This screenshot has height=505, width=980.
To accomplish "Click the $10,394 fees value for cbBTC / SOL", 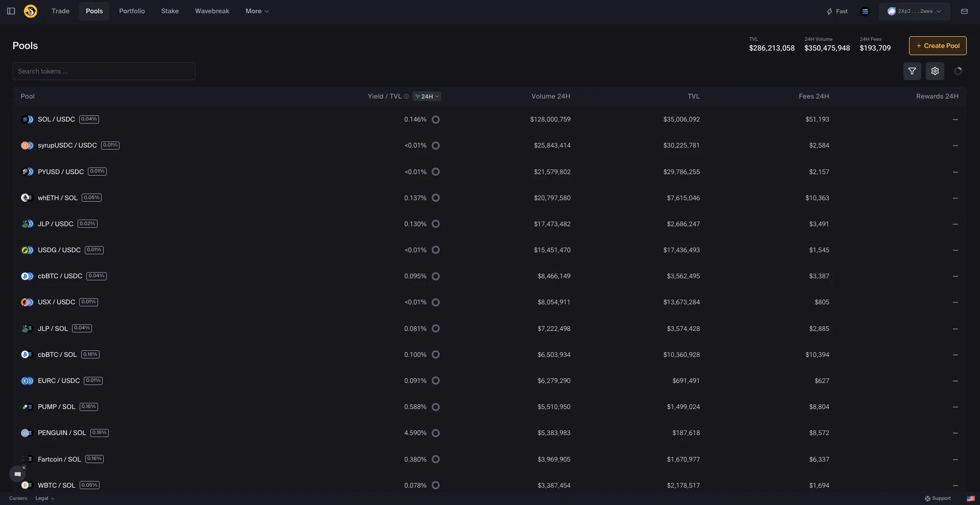I will pos(817,354).
